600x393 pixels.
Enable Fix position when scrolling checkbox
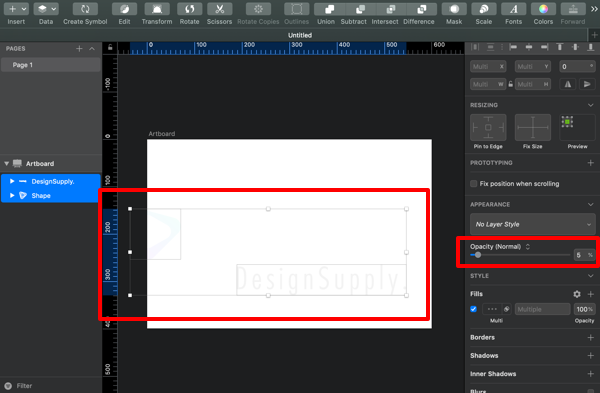click(x=474, y=184)
